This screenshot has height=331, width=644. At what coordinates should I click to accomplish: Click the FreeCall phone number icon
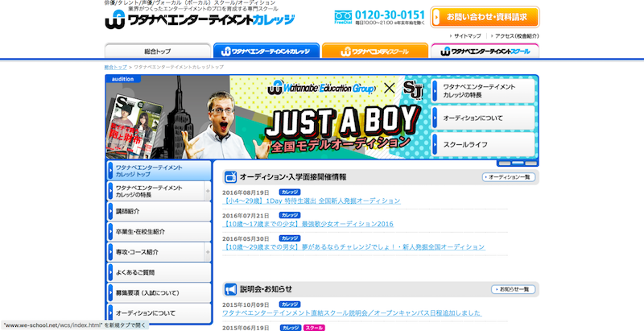pyautogui.click(x=341, y=18)
